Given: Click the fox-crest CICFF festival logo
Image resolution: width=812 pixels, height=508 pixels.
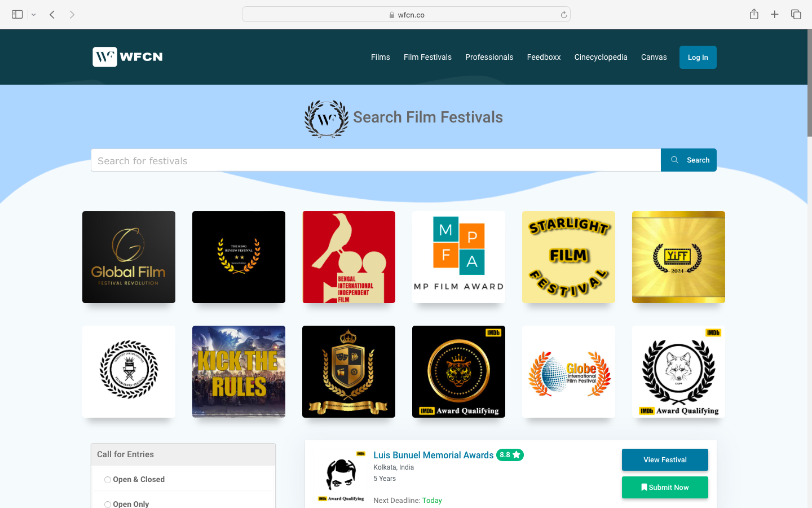Looking at the screenshot, I should pyautogui.click(x=678, y=371).
